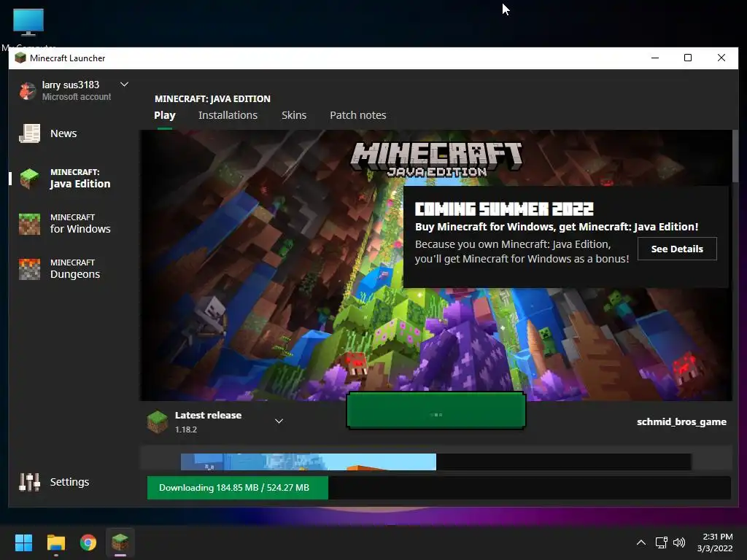Maximize the Minecraft Launcher window
The image size is (747, 560).
[688, 58]
